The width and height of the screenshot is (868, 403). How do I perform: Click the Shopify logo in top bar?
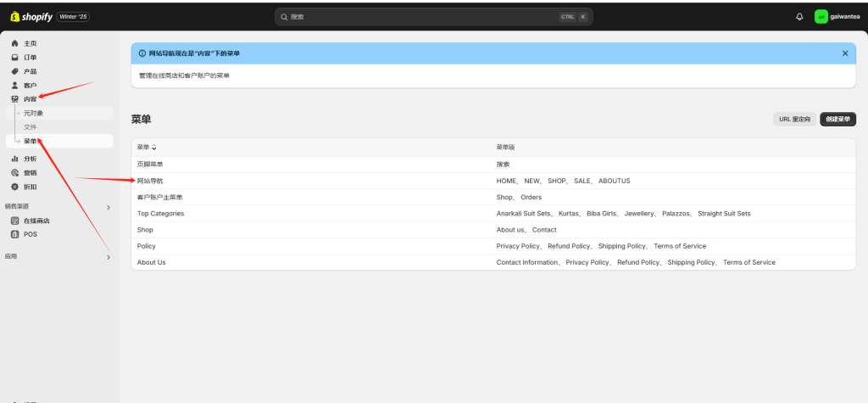[31, 16]
